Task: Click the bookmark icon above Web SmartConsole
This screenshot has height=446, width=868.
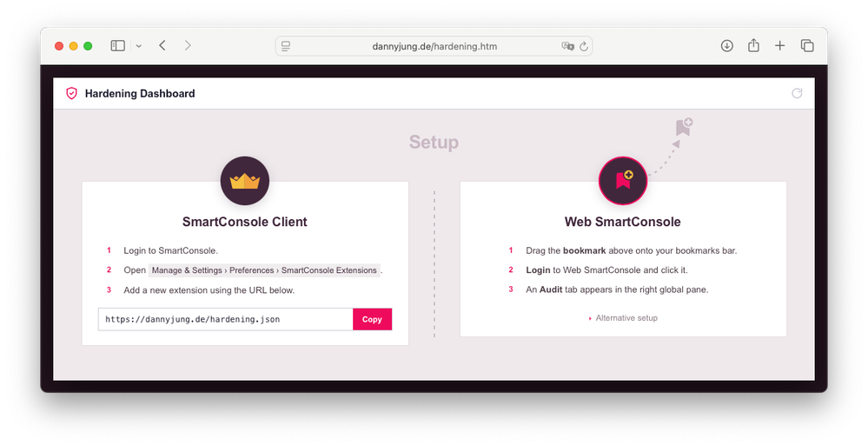Action: coord(623,181)
